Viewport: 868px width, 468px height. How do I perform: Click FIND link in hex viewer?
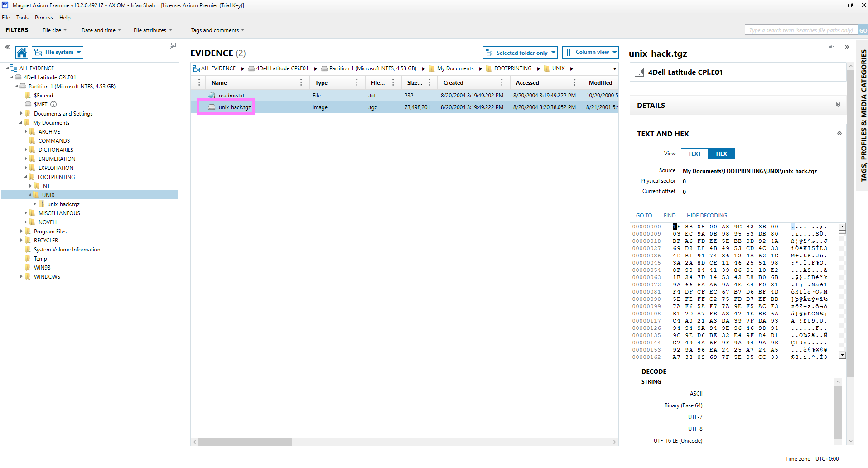(x=670, y=216)
